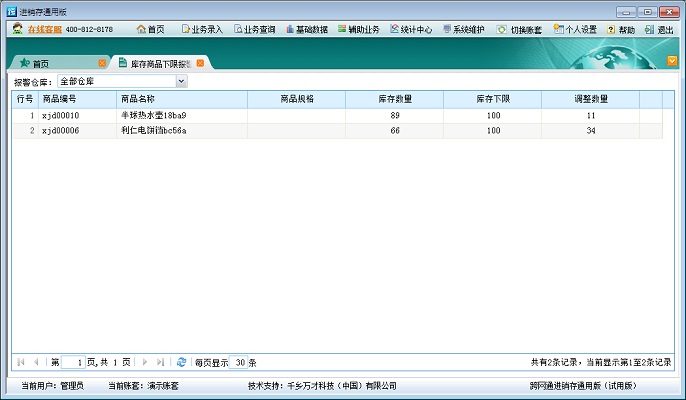Go to the last page button

(161, 362)
